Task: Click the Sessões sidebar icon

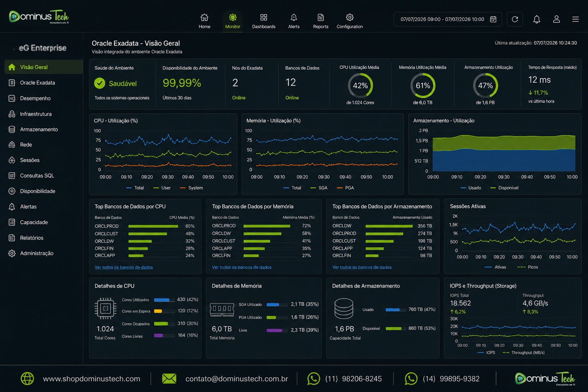Action: 12,160
